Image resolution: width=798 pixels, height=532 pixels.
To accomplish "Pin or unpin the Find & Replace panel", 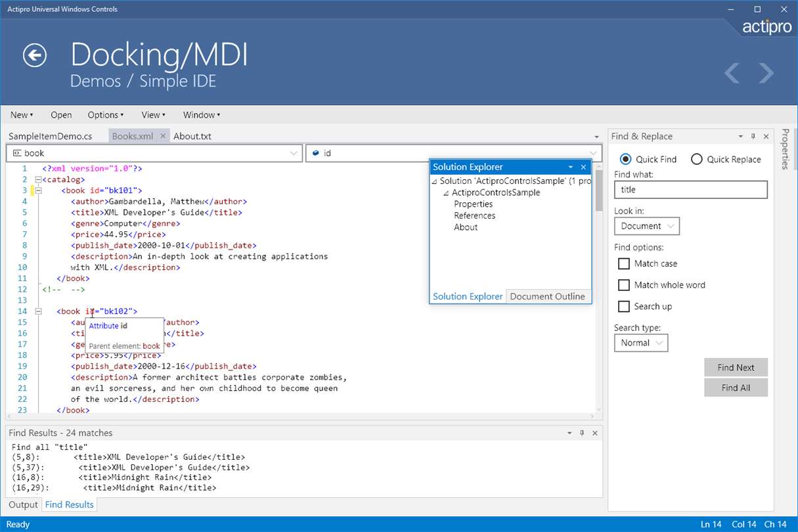I will click(x=753, y=137).
